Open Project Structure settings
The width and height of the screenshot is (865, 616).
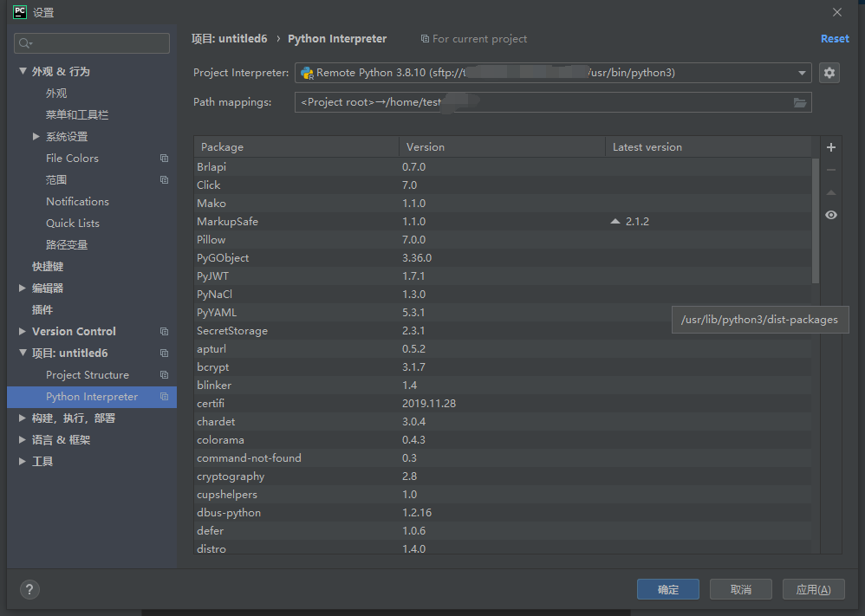(x=88, y=375)
